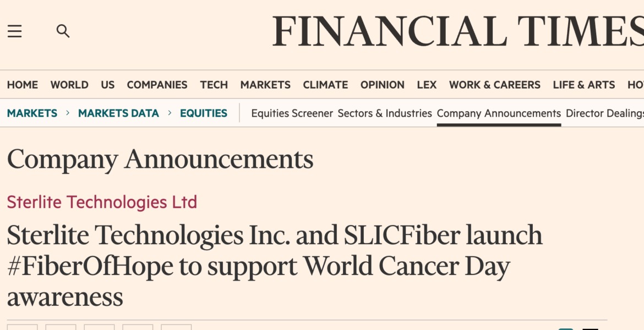Go to the HOME section
Image resolution: width=644 pixels, height=330 pixels.
click(23, 85)
